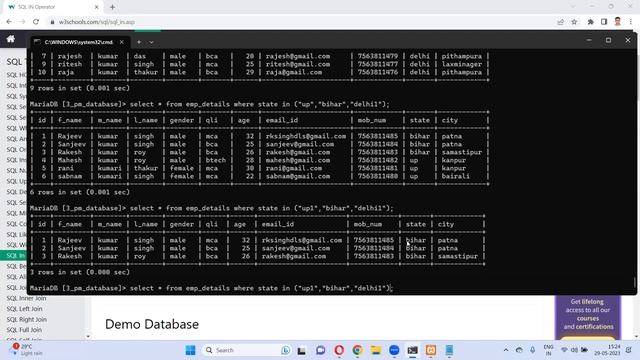The image size is (640, 360).
Task: Click 'btech' qualification cell
Action: 216,160
